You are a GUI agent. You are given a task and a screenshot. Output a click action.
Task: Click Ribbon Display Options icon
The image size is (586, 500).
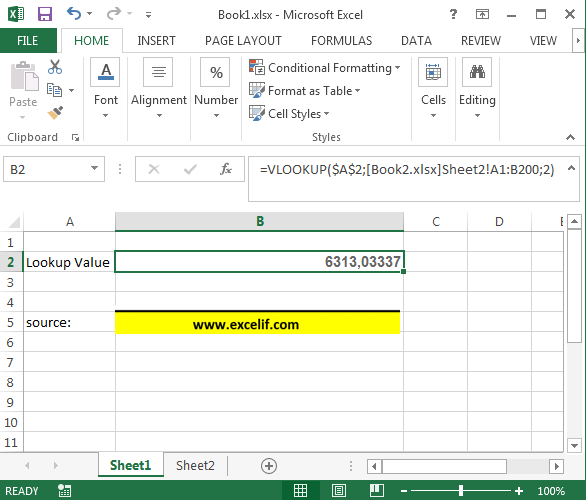[x=482, y=15]
